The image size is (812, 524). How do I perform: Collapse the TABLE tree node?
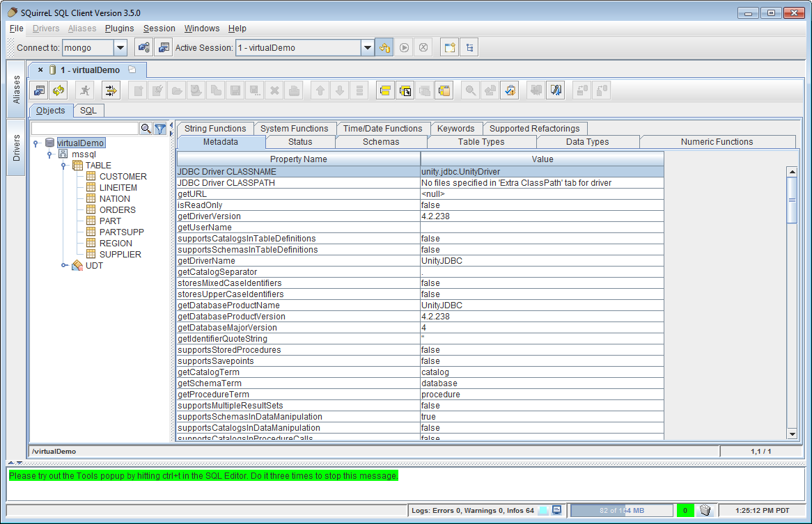(63, 166)
